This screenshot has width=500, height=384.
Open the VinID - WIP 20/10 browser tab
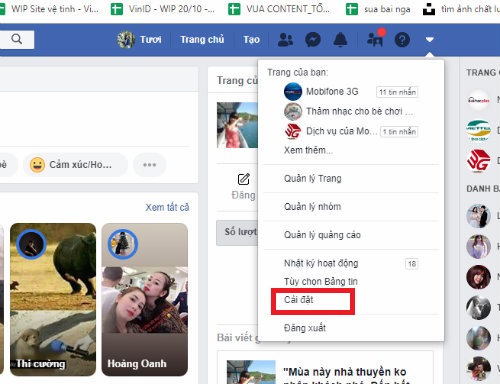click(x=163, y=9)
